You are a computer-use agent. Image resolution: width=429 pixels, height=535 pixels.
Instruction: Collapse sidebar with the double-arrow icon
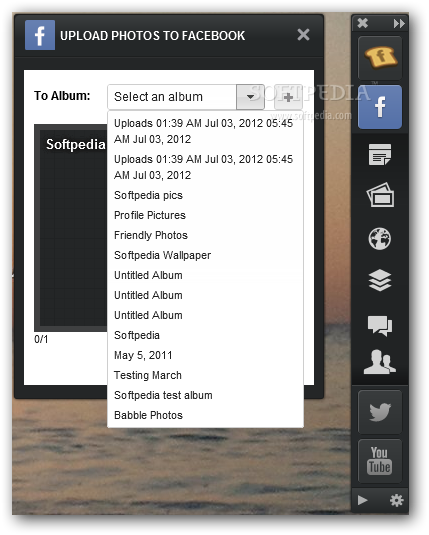[x=399, y=24]
